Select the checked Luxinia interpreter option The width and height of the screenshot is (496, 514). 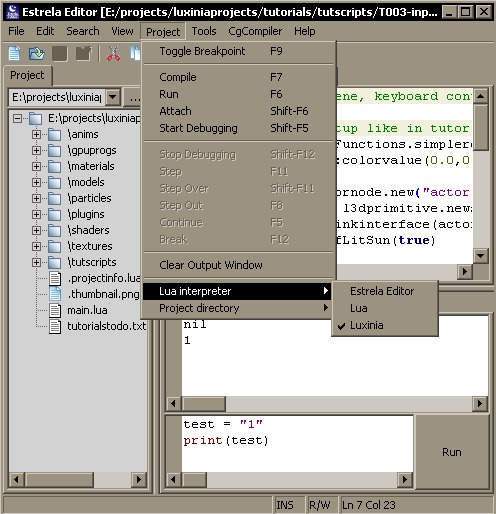(385, 325)
